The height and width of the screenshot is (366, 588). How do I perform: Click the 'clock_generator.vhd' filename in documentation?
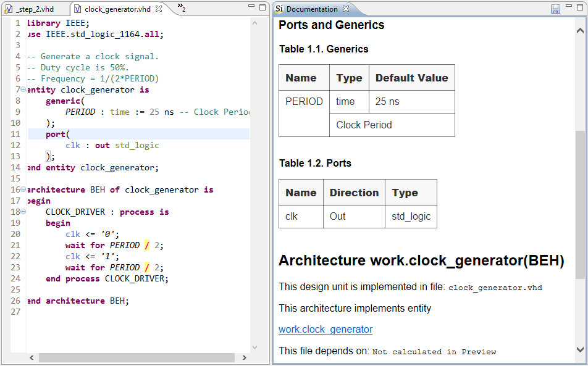495,288
